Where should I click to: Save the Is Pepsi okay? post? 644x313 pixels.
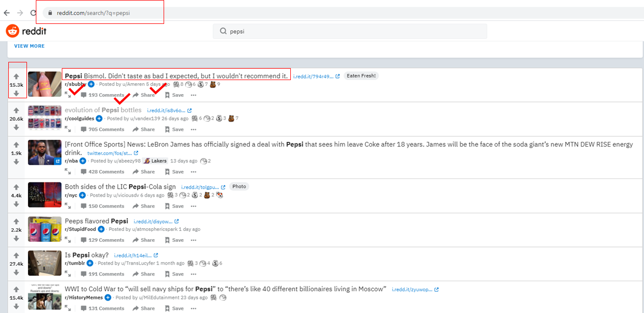point(174,274)
